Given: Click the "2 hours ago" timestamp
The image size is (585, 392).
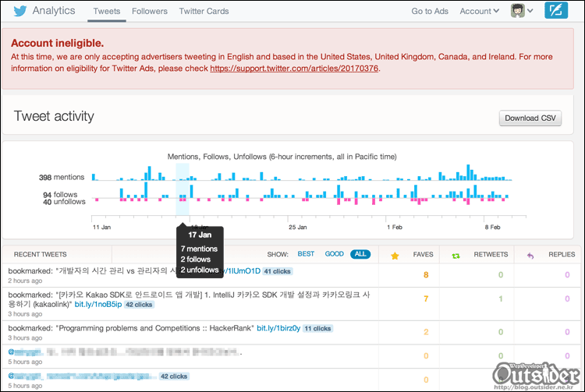Looking at the screenshot, I should click(x=25, y=281).
